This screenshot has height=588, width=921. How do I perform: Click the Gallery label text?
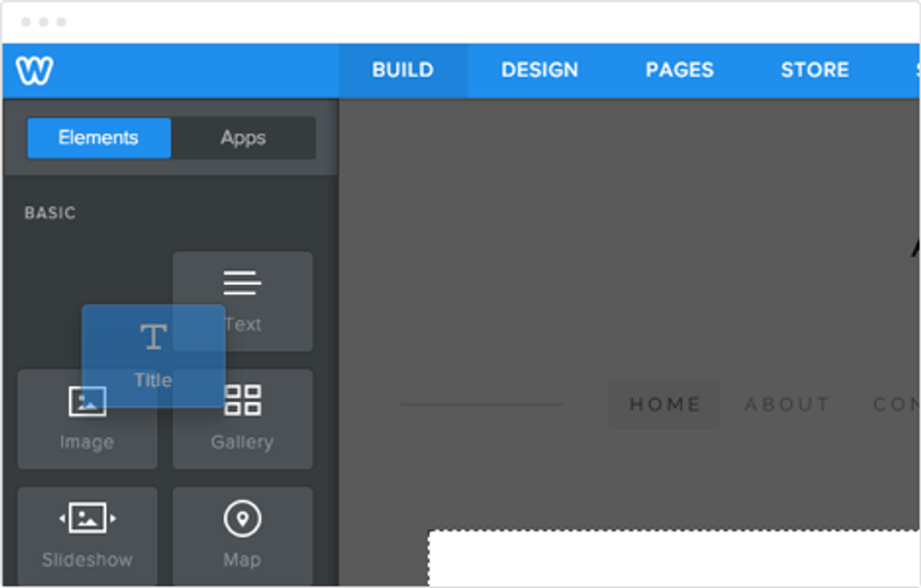pos(242,442)
